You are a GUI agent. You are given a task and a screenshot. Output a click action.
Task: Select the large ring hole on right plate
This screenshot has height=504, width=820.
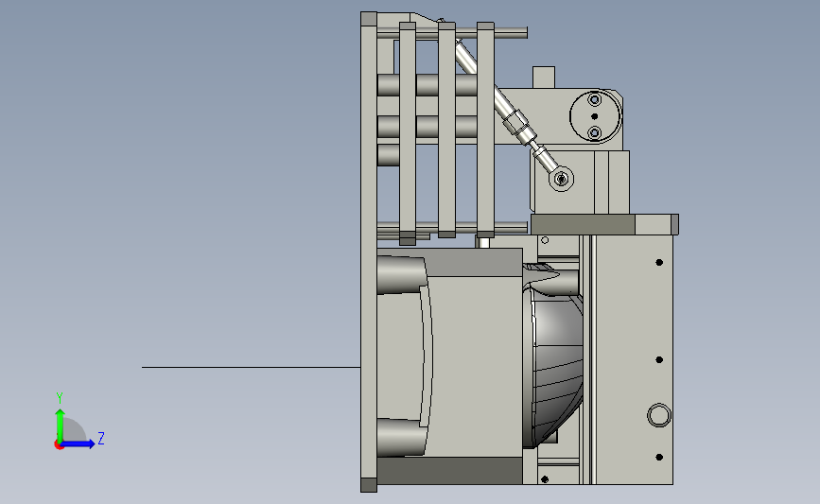pos(659,415)
